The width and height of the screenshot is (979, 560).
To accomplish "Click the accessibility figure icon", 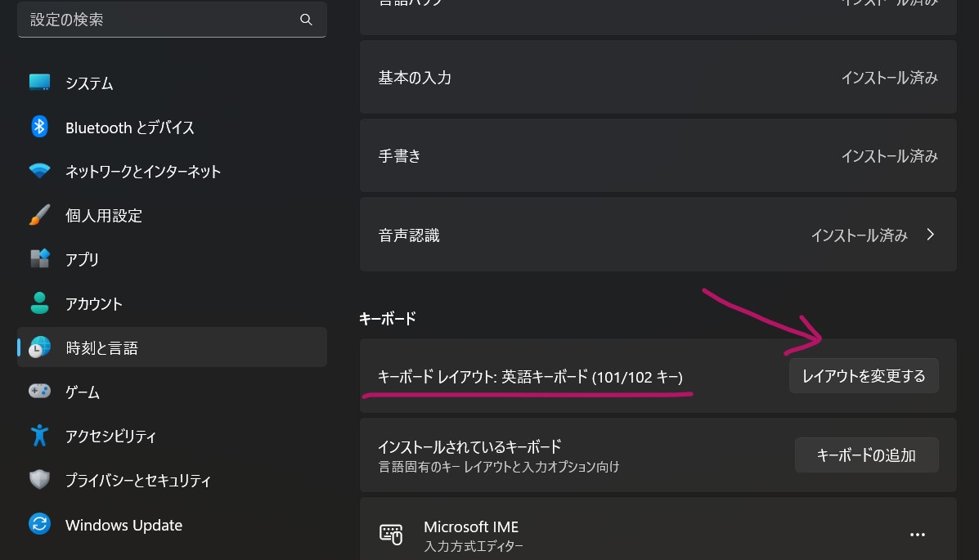I will point(39,435).
